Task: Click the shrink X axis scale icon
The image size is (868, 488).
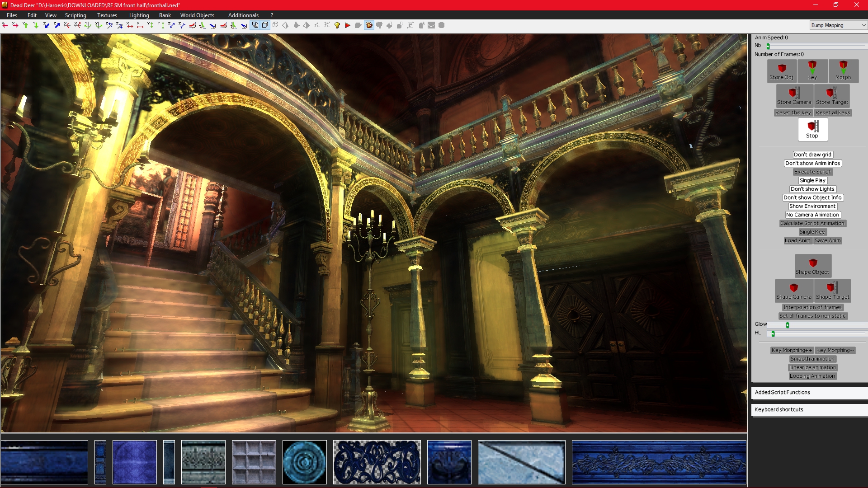Action: 140,25
